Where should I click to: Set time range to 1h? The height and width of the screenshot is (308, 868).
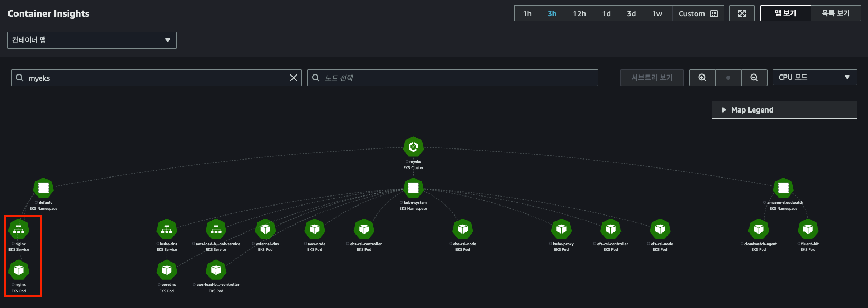527,14
